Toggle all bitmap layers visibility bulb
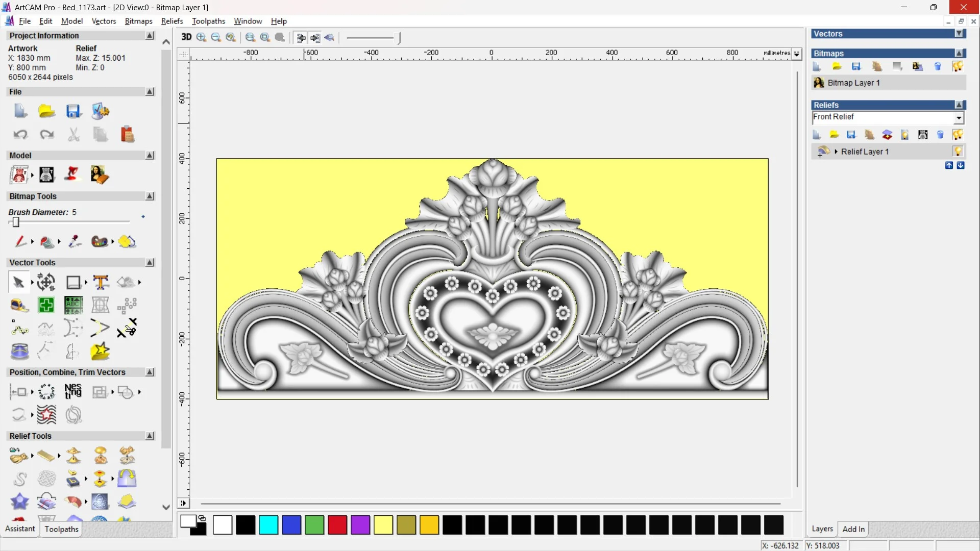 [x=958, y=66]
